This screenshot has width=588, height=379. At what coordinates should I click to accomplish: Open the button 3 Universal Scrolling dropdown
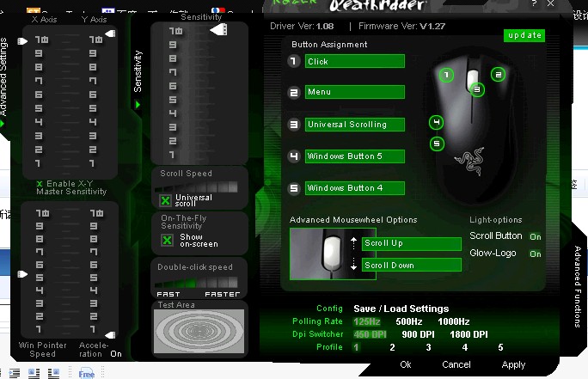(x=354, y=125)
